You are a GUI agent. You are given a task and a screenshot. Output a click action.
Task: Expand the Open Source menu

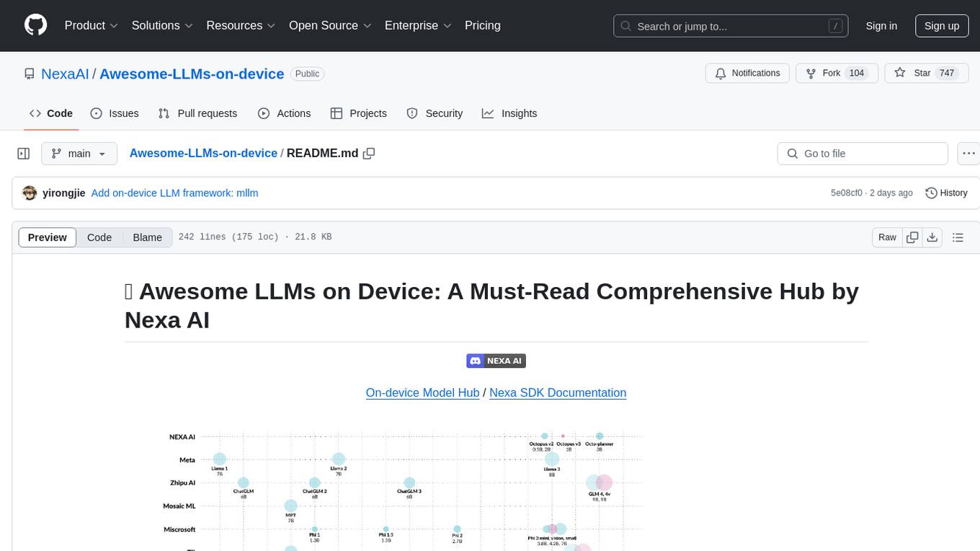pyautogui.click(x=330, y=25)
